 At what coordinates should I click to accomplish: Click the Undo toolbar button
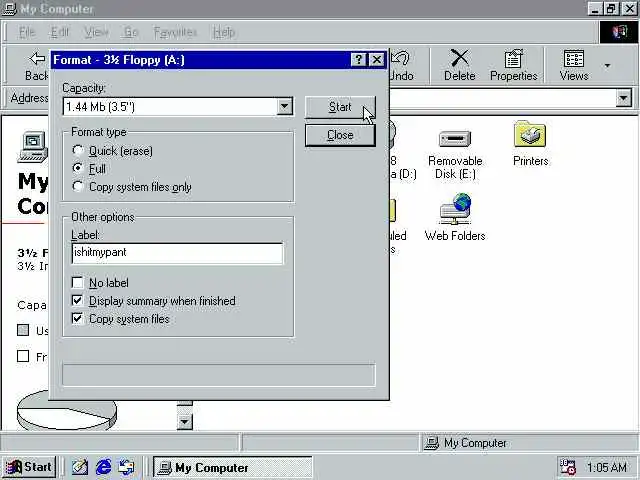coord(401,65)
